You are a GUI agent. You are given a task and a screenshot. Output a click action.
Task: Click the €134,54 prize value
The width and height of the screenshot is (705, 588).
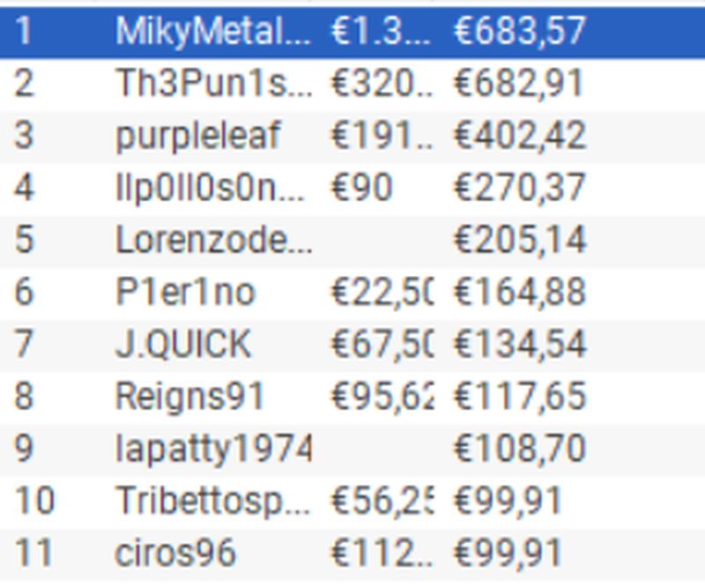(520, 344)
